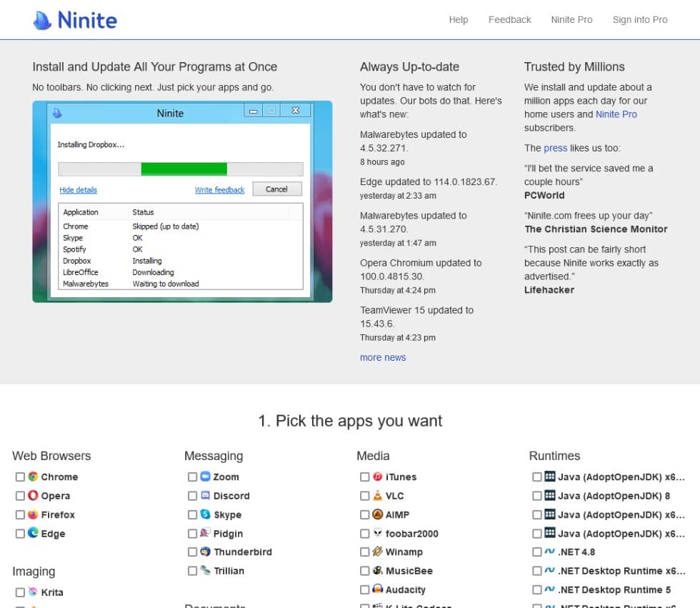Tick the Krita checkbox

tap(20, 592)
